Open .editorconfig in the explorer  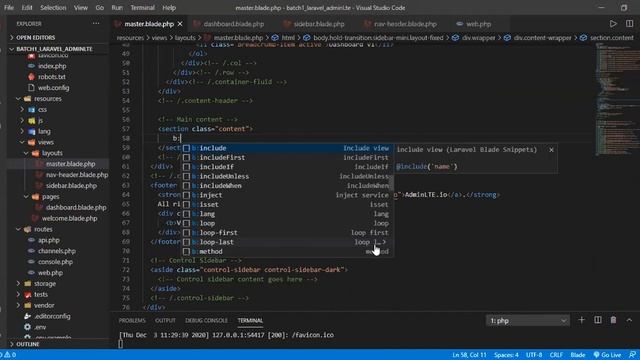(52, 316)
